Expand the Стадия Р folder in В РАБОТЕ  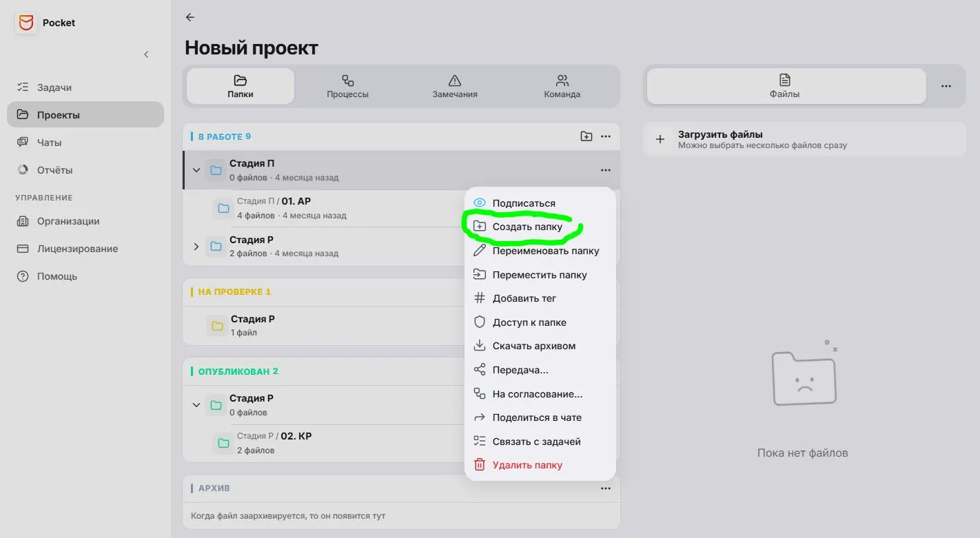click(196, 247)
